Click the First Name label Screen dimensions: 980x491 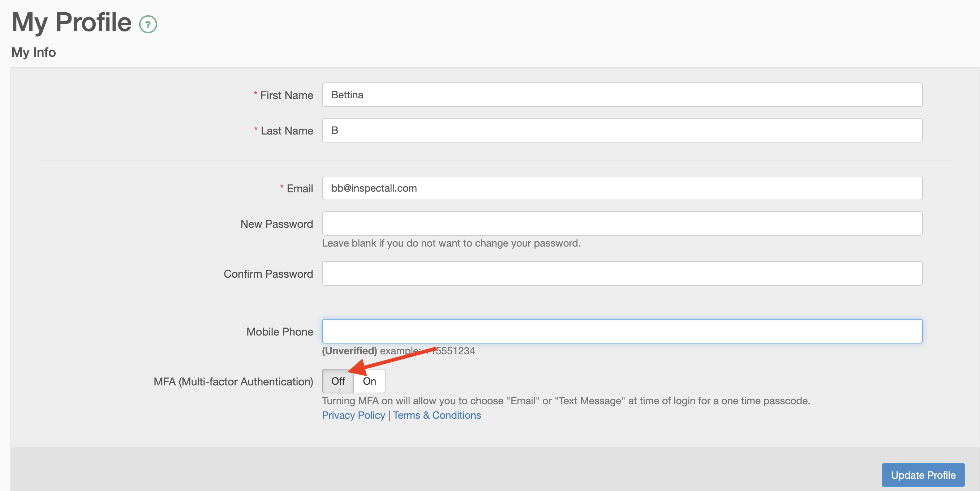pyautogui.click(x=287, y=95)
